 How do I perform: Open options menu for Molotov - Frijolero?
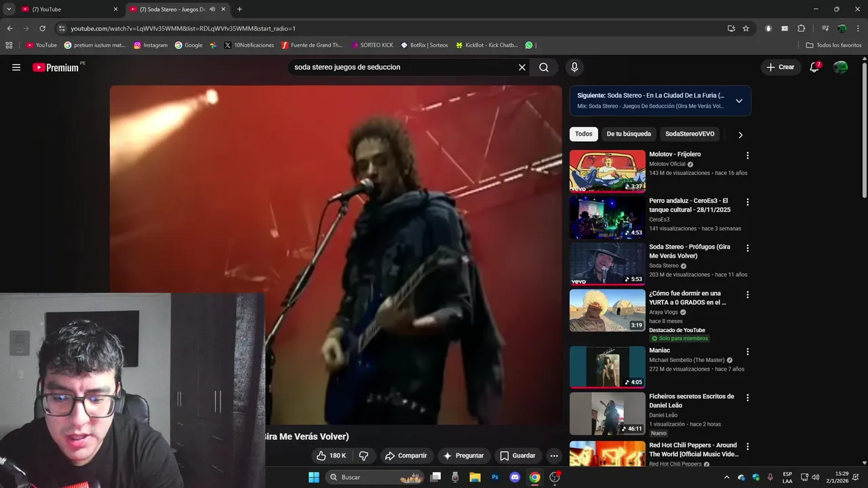pyautogui.click(x=747, y=155)
